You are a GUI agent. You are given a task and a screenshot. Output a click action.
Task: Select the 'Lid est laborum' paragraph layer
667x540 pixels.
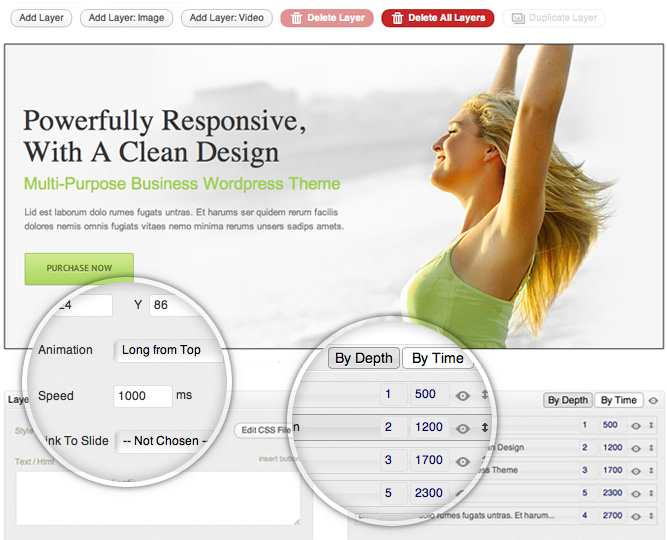point(184,219)
